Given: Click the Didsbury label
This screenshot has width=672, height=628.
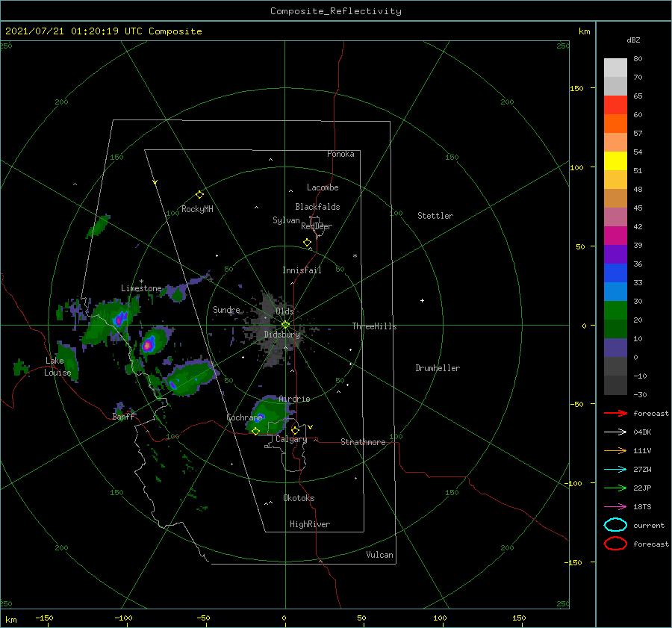Looking at the screenshot, I should tap(281, 335).
